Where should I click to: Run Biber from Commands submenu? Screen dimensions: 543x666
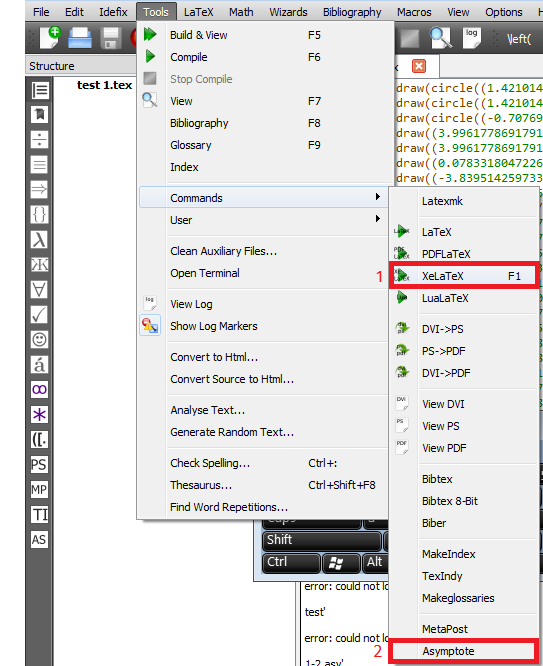click(x=464, y=523)
